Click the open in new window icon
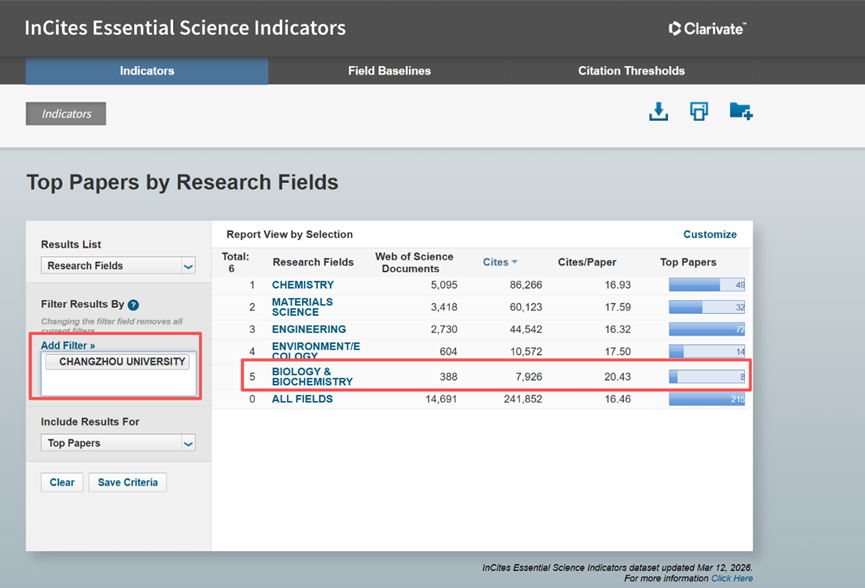 point(699,112)
